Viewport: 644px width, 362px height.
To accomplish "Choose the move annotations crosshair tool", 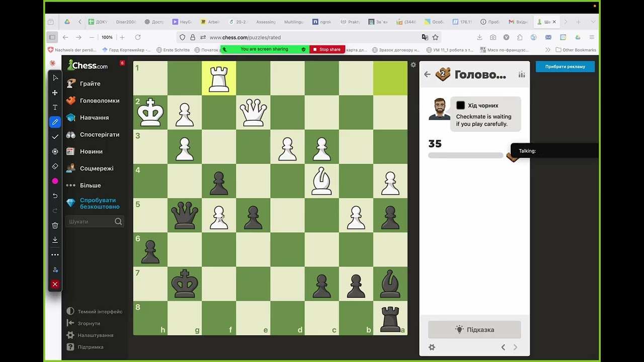I will pyautogui.click(x=55, y=93).
